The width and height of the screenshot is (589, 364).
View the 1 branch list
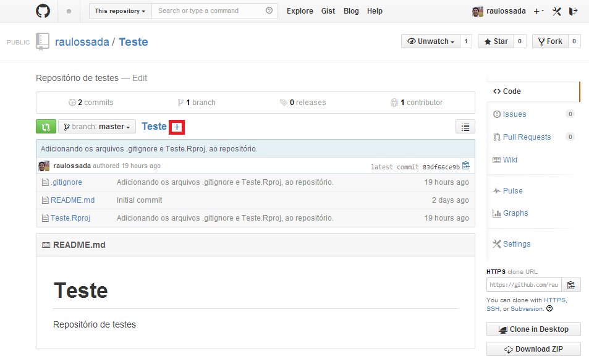pos(197,102)
